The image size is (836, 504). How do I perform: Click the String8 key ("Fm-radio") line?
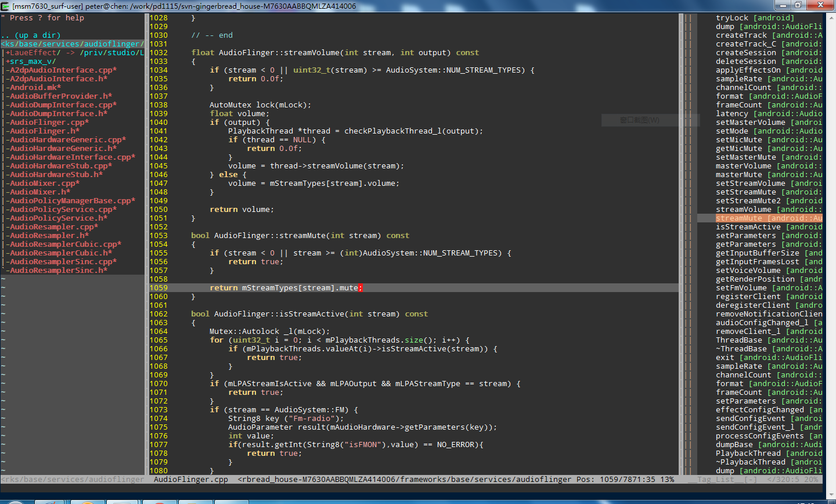286,419
